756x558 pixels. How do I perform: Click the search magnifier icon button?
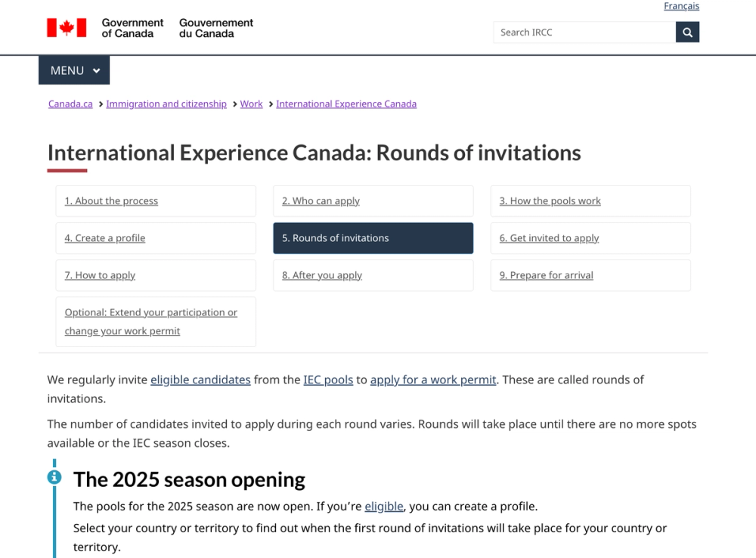coord(687,33)
